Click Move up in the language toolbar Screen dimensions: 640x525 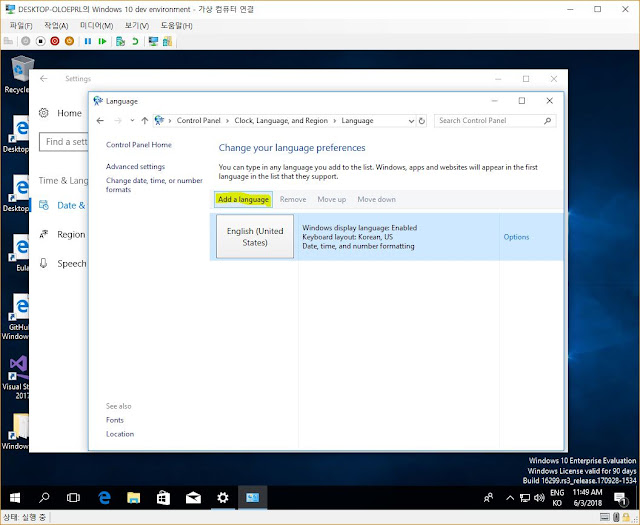point(331,199)
